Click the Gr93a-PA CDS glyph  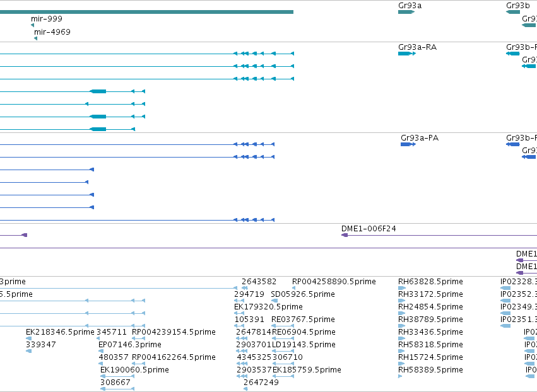(x=408, y=144)
